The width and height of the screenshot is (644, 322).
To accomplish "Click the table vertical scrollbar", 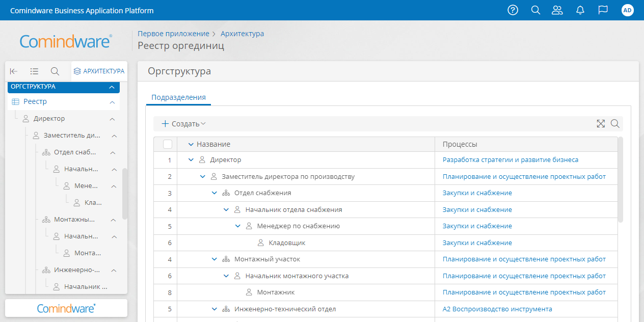I will (621, 180).
